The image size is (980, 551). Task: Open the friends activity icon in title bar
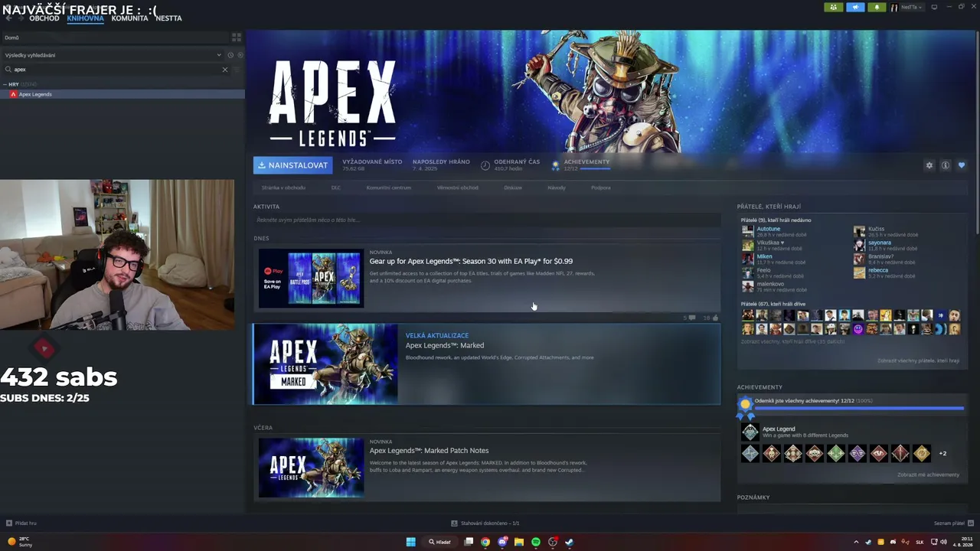834,8
